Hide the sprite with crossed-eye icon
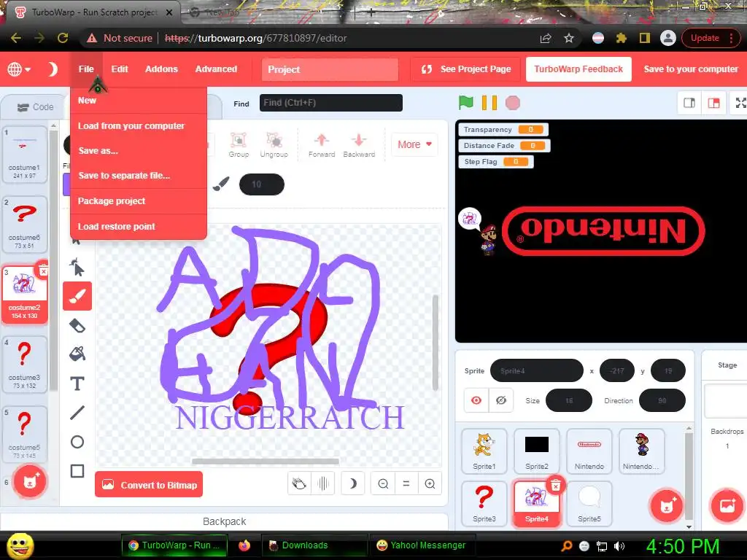 click(500, 400)
